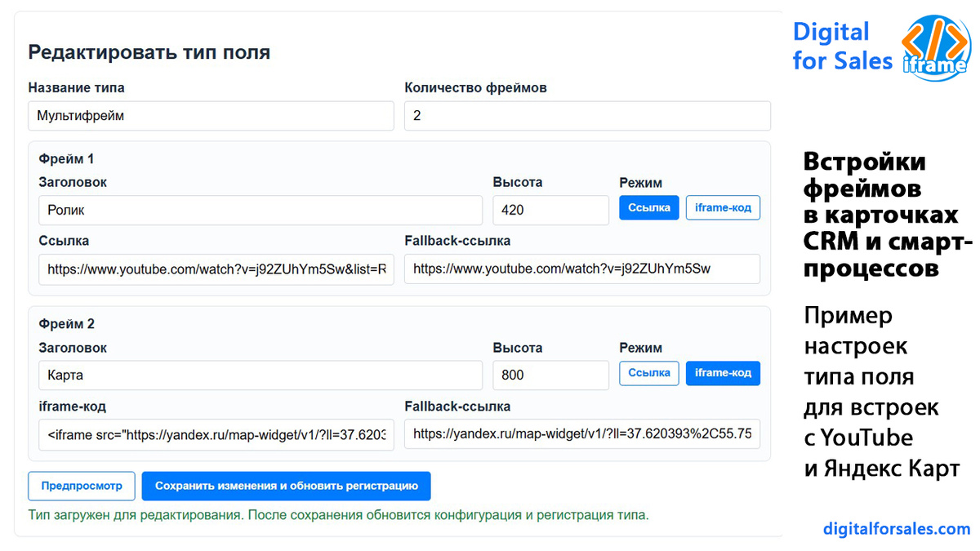Click Фрейм 1 Заголовок field "Ролик"

261,210
